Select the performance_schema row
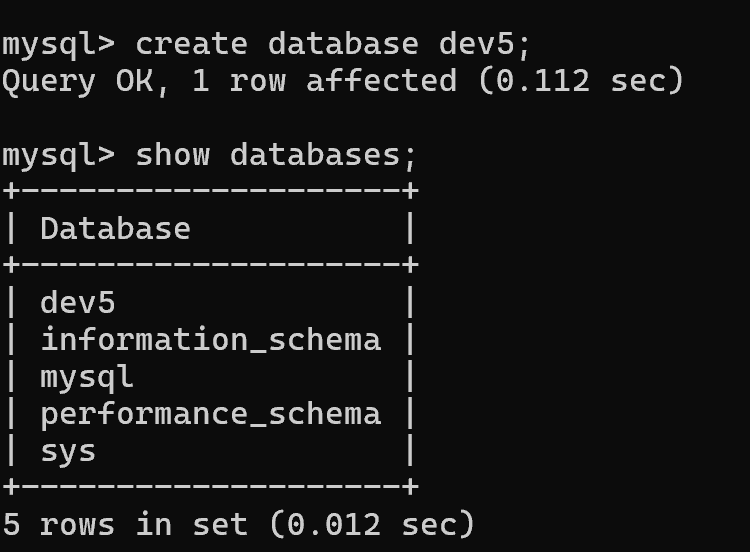The width and height of the screenshot is (750, 552). click(x=210, y=414)
